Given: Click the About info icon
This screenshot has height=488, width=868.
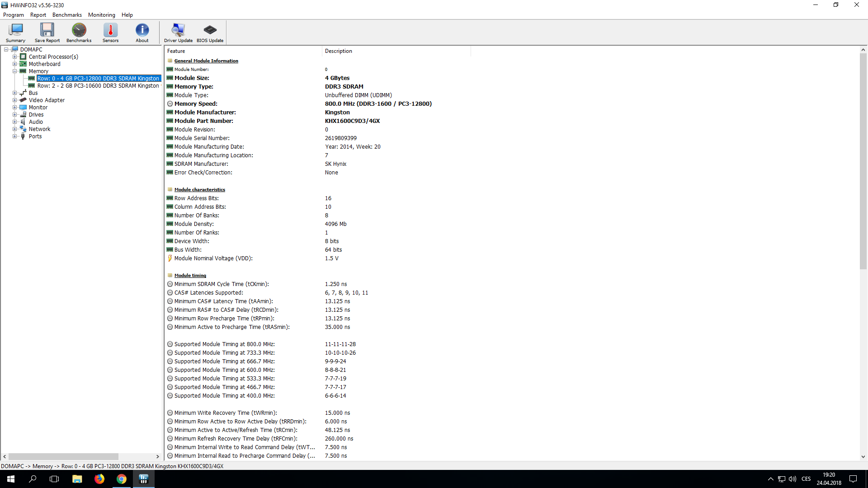Looking at the screenshot, I should [142, 32].
